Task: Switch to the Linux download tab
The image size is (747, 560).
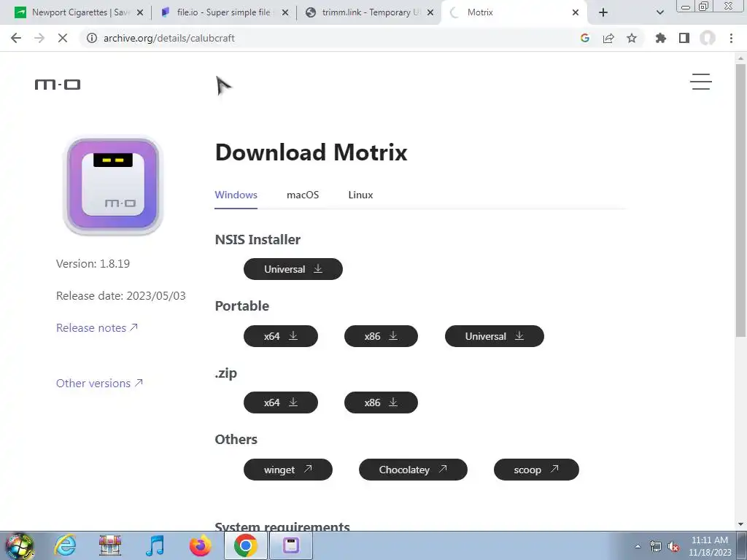Action: 360,195
